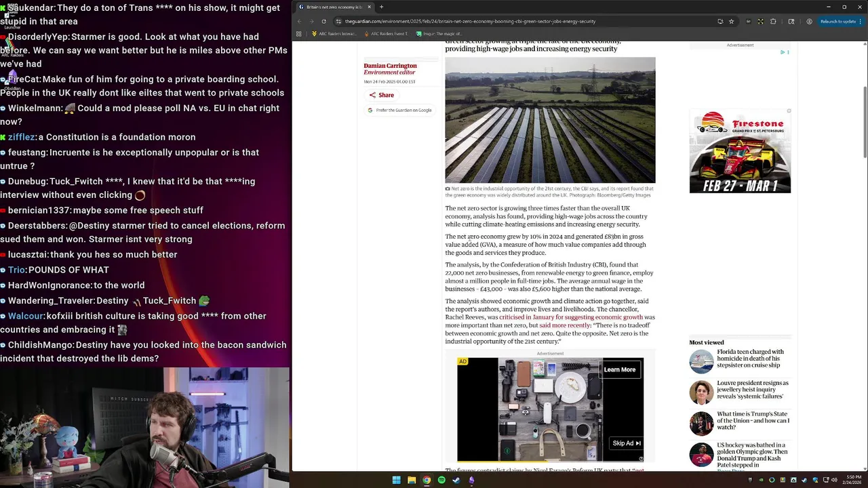Click Prefer the Guardian on Google
The image size is (868, 488).
pyautogui.click(x=400, y=110)
